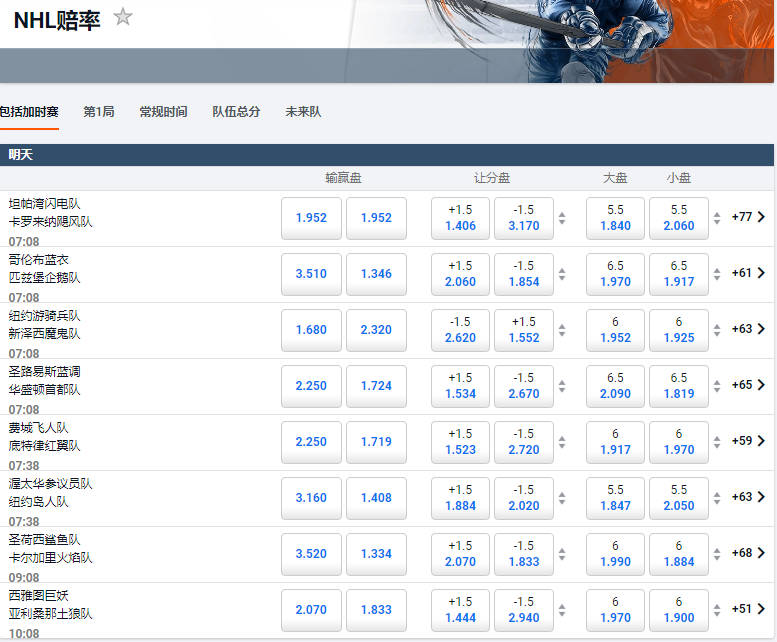Bet moneyline 3.510 on 哥伦布蓝衣

point(311,274)
